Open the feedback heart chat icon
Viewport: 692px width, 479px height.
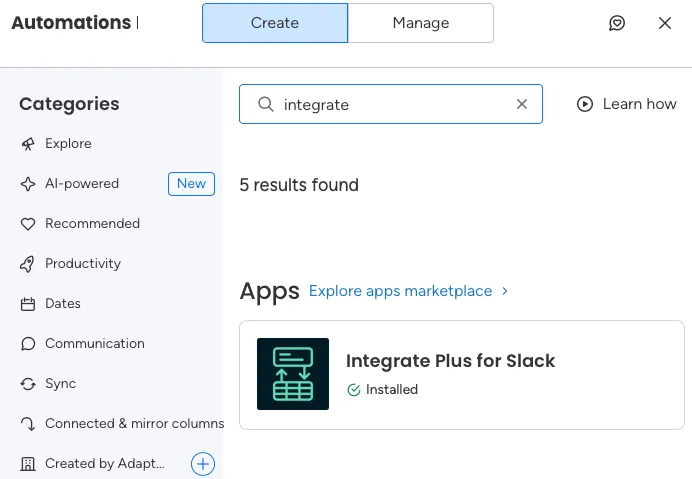(617, 23)
